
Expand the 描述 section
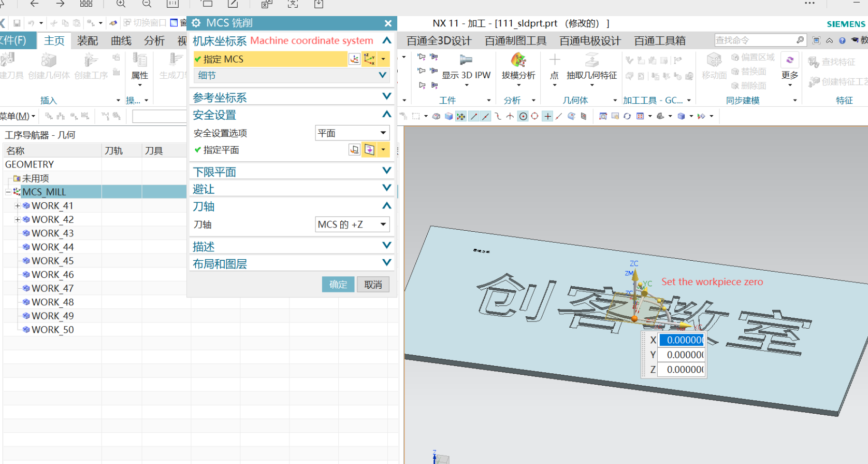pos(386,245)
